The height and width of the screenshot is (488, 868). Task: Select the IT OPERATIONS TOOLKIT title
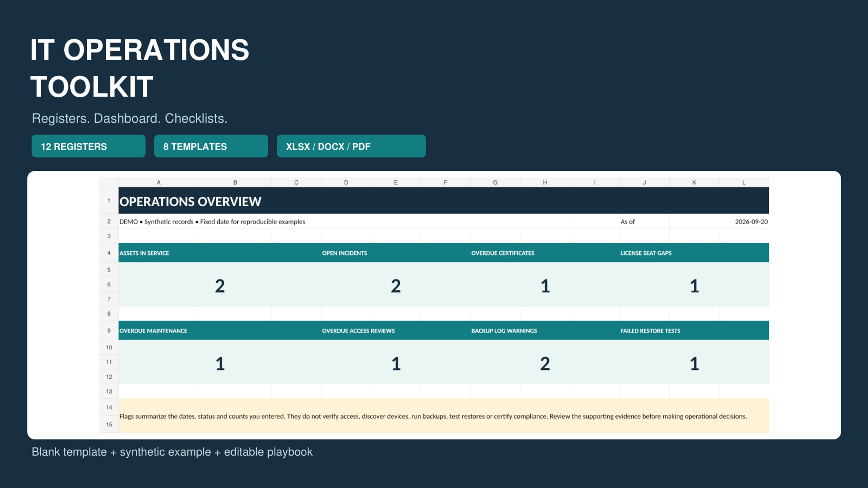(x=140, y=68)
